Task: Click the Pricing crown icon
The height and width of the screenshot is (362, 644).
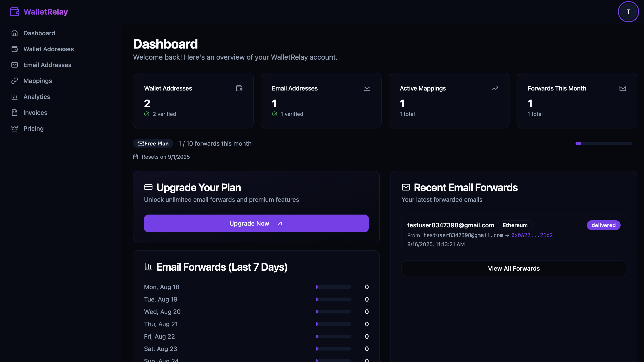Action: [x=15, y=128]
